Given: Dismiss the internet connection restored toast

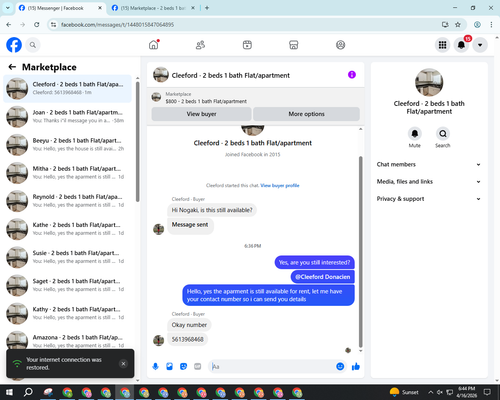Looking at the screenshot, I should pos(123,363).
